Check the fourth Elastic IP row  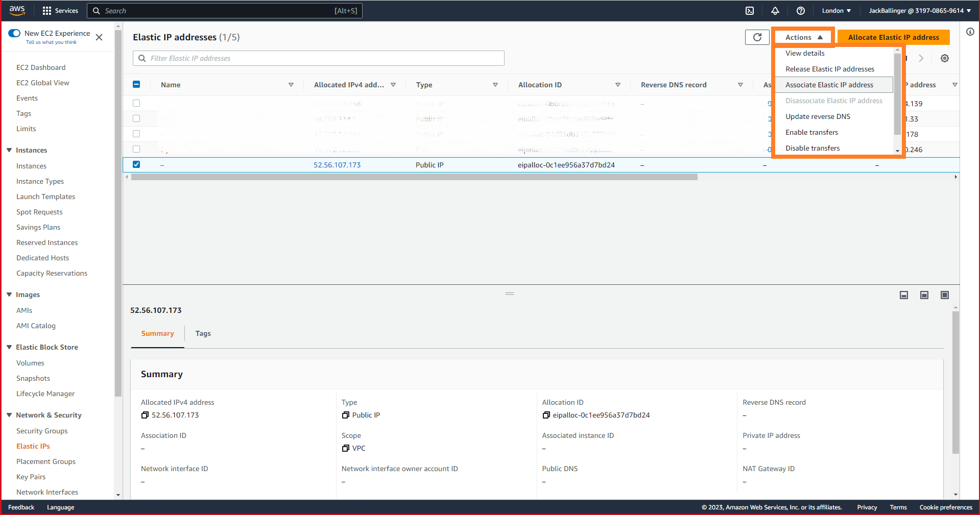136,149
